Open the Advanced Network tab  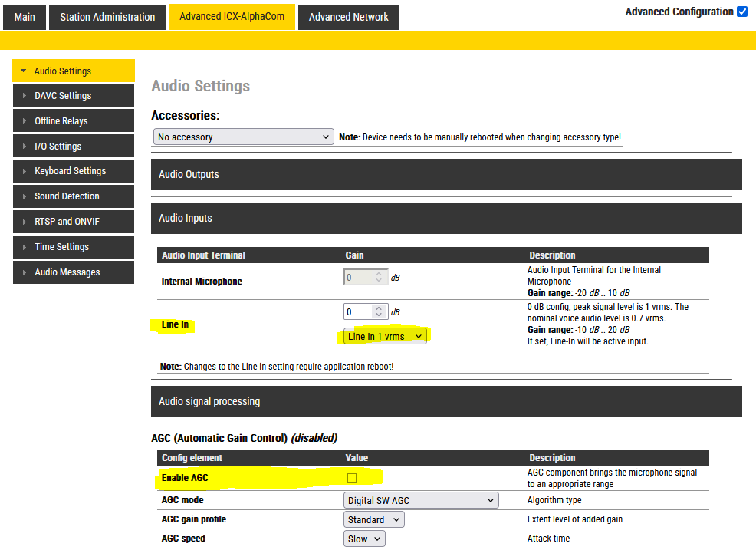tap(348, 17)
